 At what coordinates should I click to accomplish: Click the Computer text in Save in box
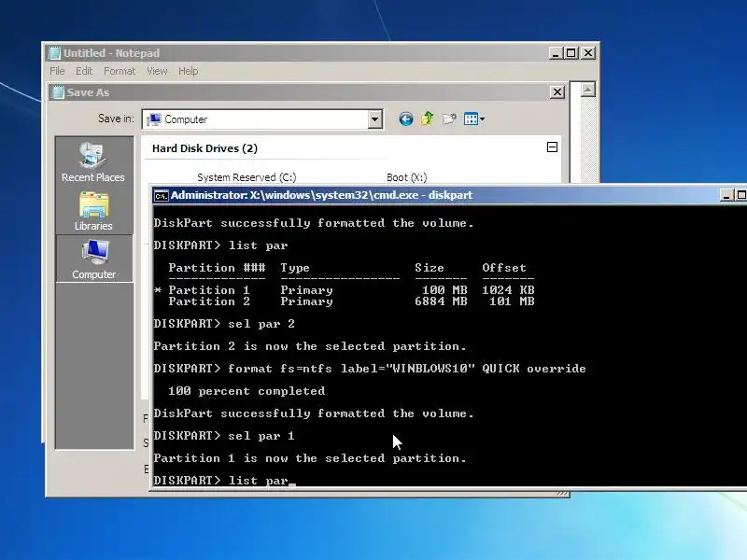[186, 119]
